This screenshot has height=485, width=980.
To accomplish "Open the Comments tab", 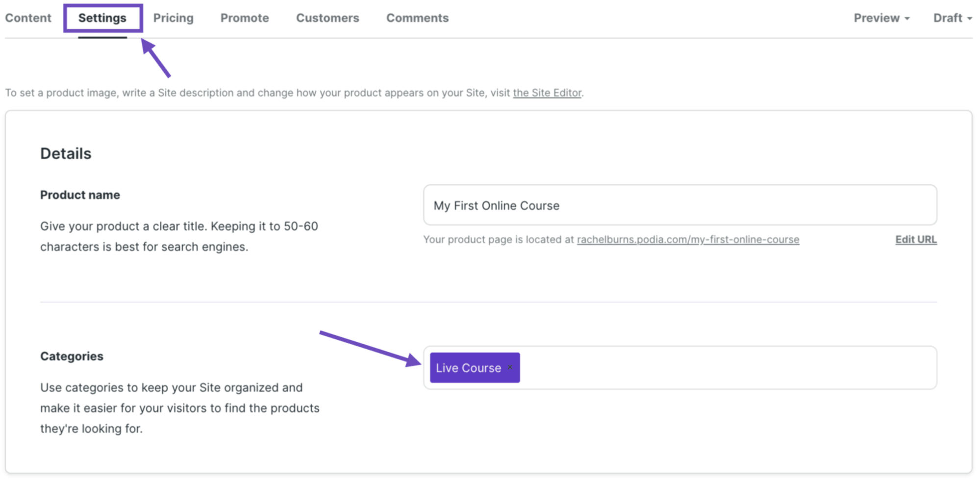I will coord(417,18).
